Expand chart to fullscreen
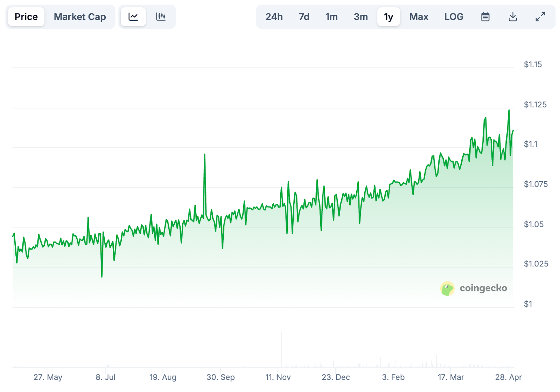560x392 pixels. click(540, 17)
